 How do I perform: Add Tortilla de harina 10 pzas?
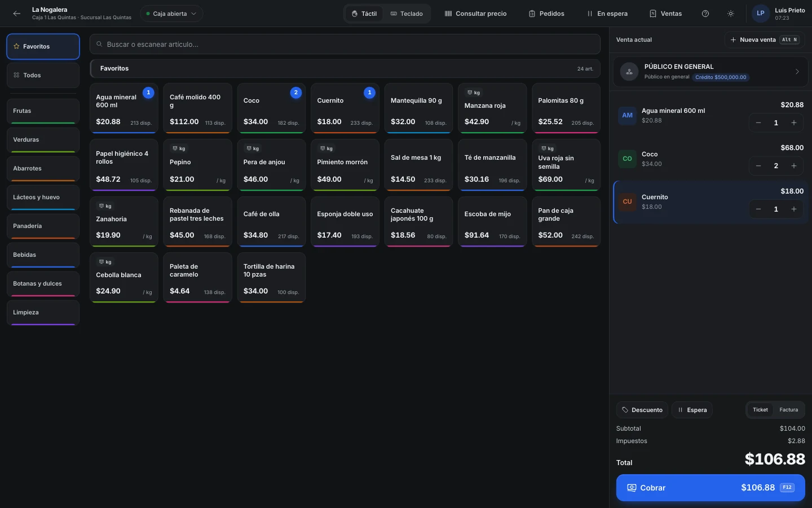tap(271, 278)
